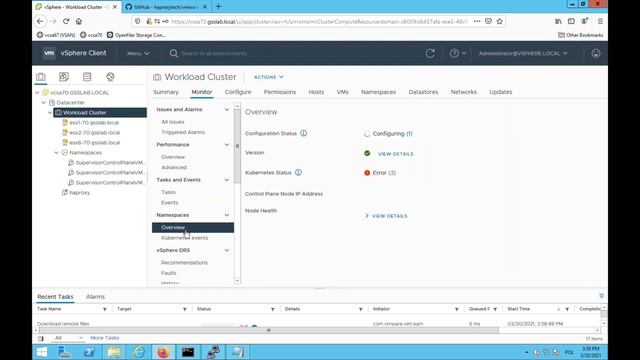Open the help question mark menu

[458, 53]
